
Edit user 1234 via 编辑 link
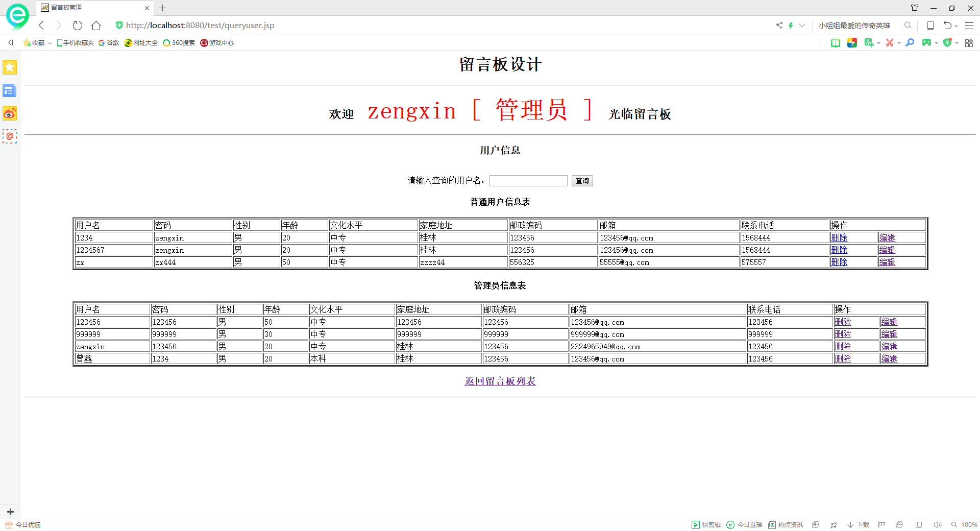click(887, 237)
